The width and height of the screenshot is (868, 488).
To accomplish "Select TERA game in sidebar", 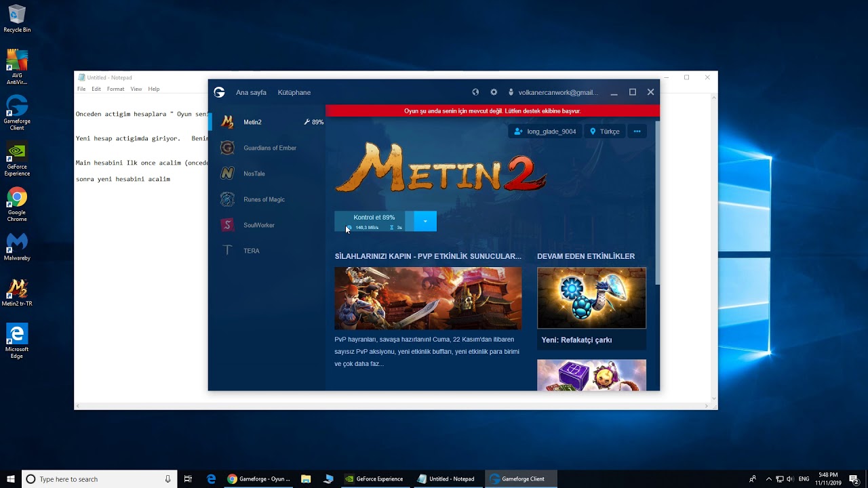I will 267,251.
